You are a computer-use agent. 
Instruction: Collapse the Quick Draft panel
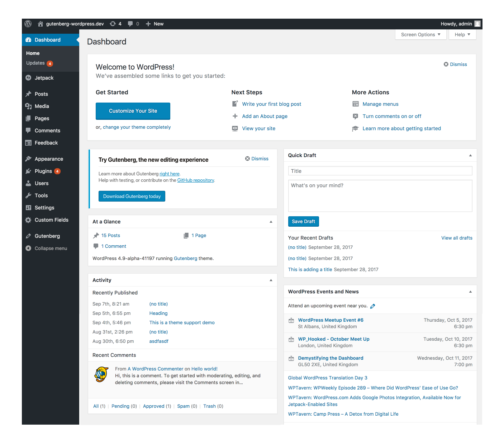pos(470,155)
